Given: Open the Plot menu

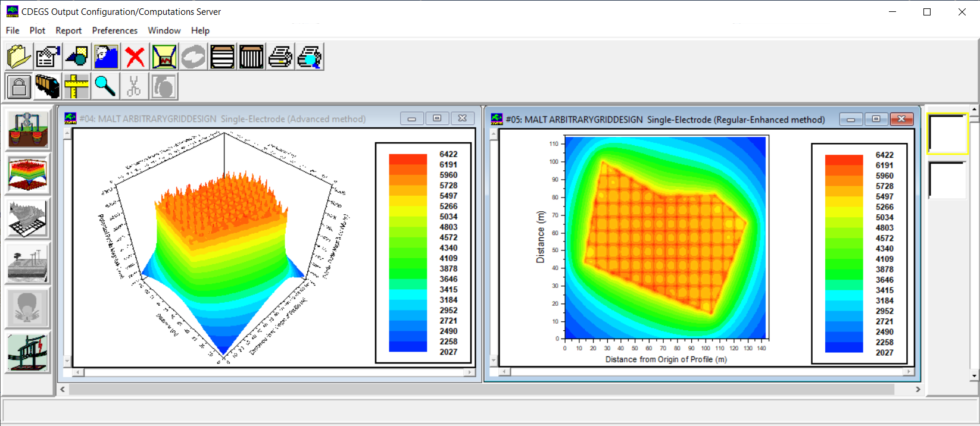Looking at the screenshot, I should tap(38, 30).
